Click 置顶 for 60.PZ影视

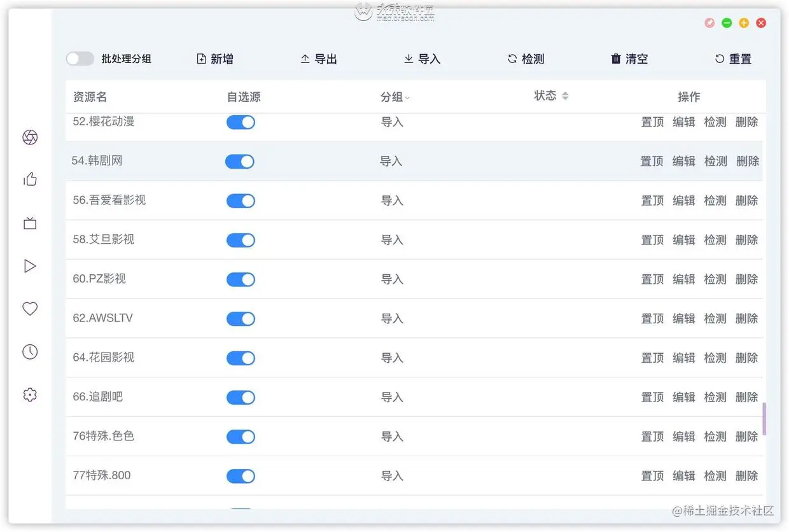point(652,279)
